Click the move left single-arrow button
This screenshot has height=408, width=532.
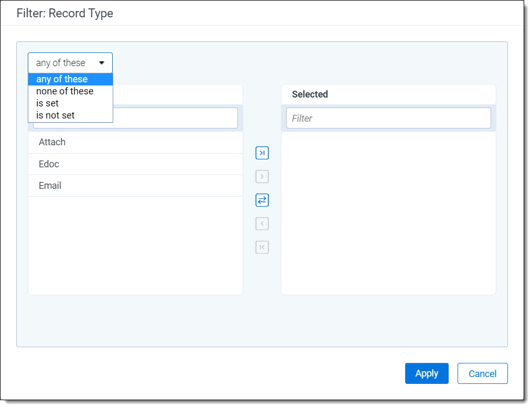coord(262,224)
